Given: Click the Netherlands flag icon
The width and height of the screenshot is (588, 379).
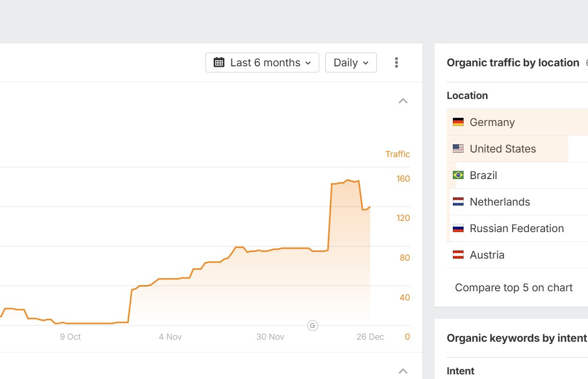Looking at the screenshot, I should click(458, 202).
